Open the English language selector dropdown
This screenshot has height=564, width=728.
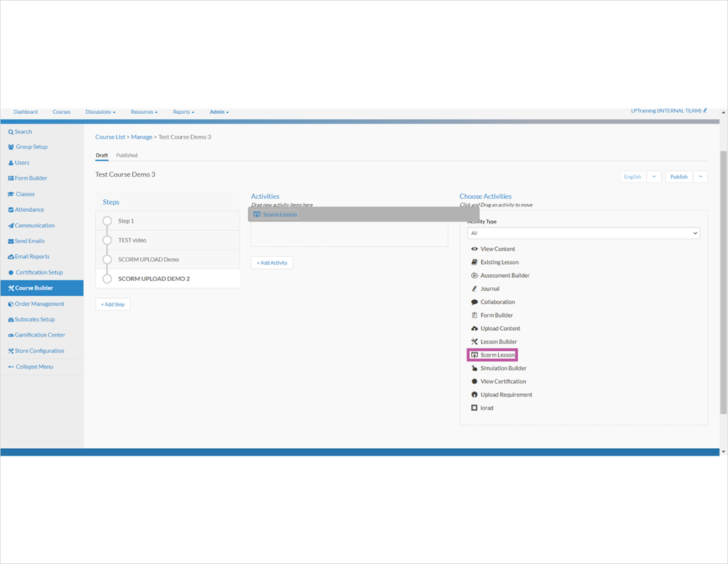coord(654,177)
